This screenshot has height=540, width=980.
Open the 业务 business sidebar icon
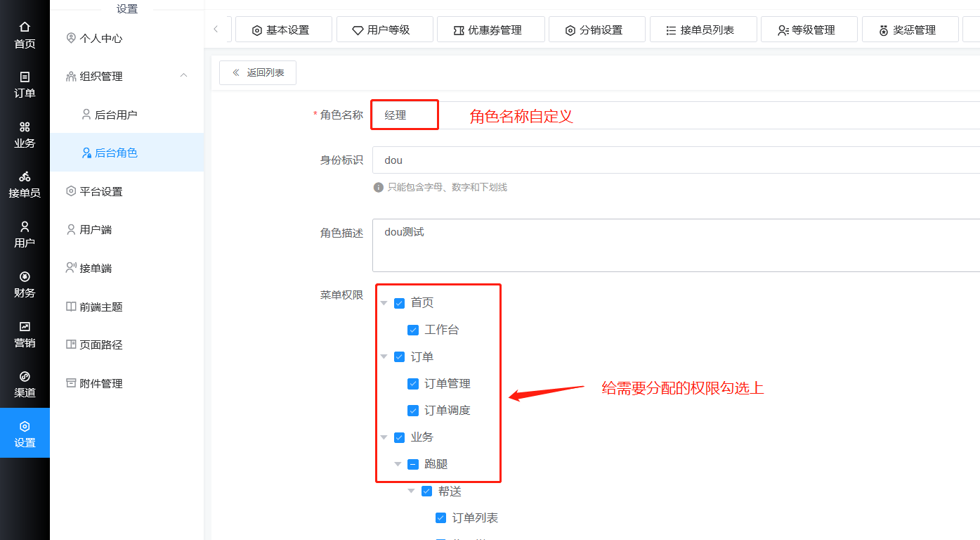click(25, 127)
